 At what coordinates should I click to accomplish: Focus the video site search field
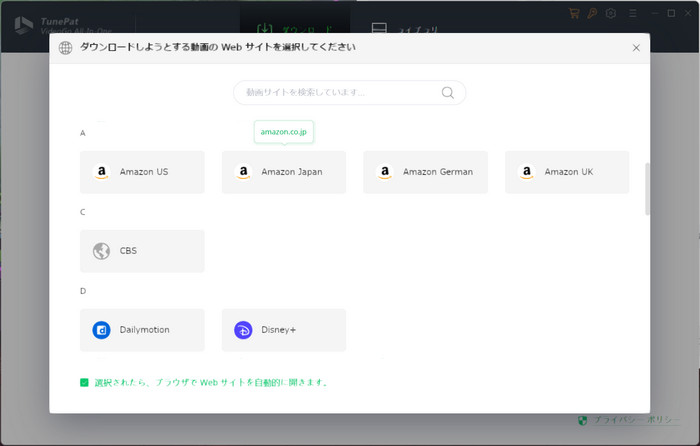click(350, 92)
